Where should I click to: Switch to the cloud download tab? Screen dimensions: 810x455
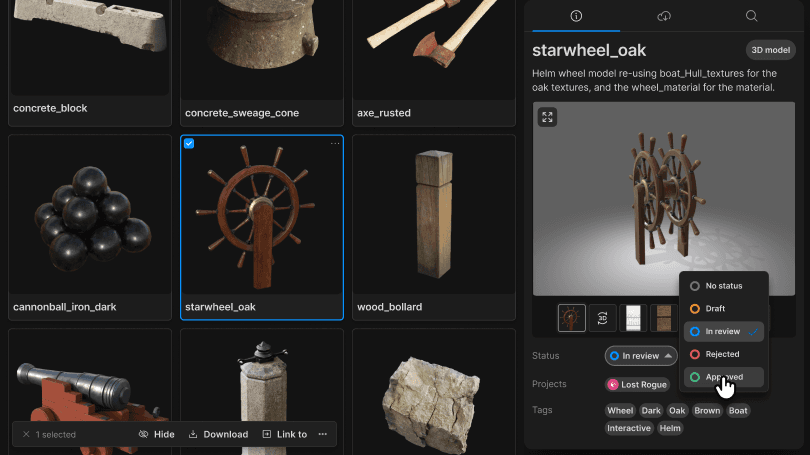coord(664,16)
